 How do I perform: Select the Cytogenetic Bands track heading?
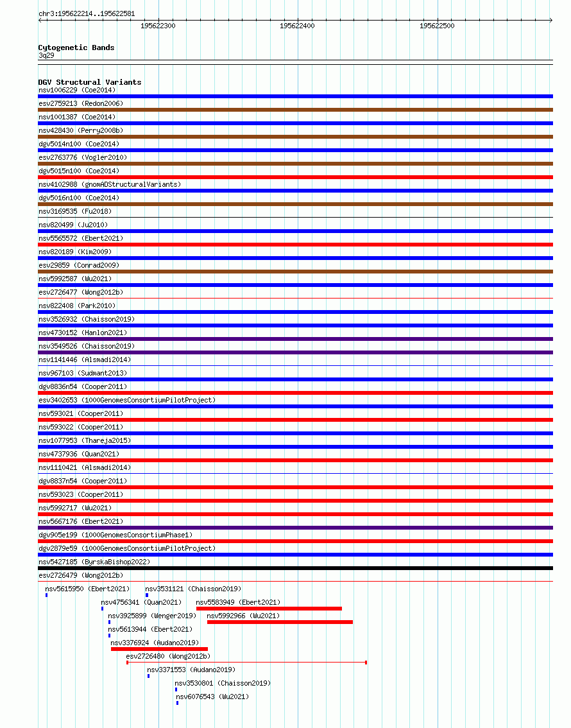76,48
